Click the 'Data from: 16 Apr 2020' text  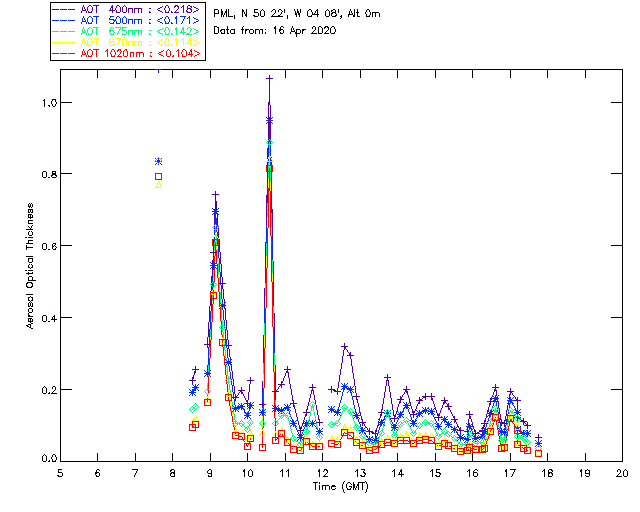pyautogui.click(x=275, y=31)
